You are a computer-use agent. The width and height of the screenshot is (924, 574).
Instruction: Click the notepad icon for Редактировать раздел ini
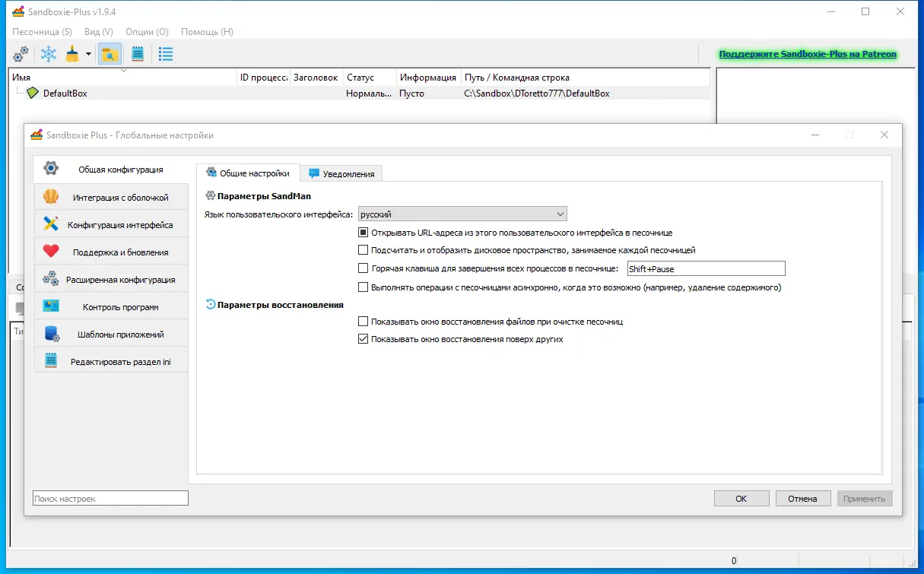tap(51, 361)
